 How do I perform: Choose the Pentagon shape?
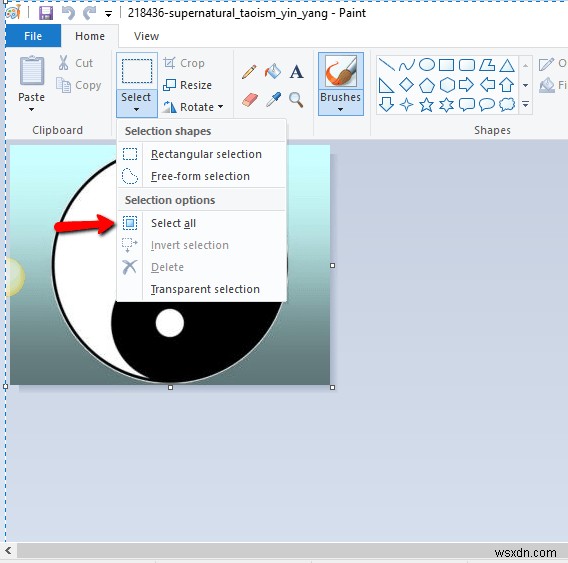tap(427, 86)
